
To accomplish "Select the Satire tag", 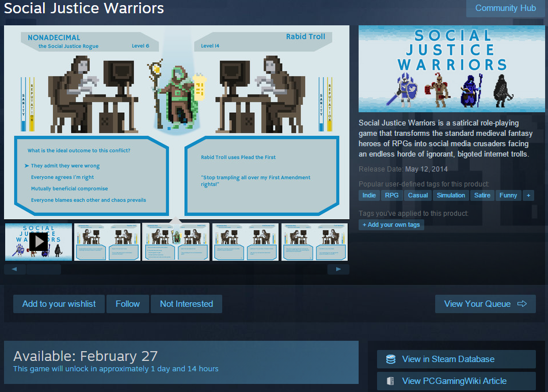I will pyautogui.click(x=482, y=195).
